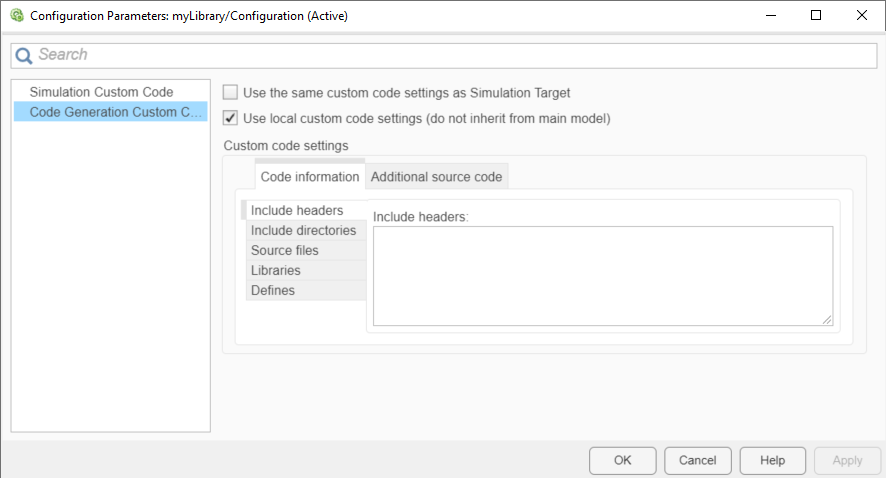Switch to Code information tab
Image resolution: width=886 pixels, height=478 pixels.
[309, 177]
